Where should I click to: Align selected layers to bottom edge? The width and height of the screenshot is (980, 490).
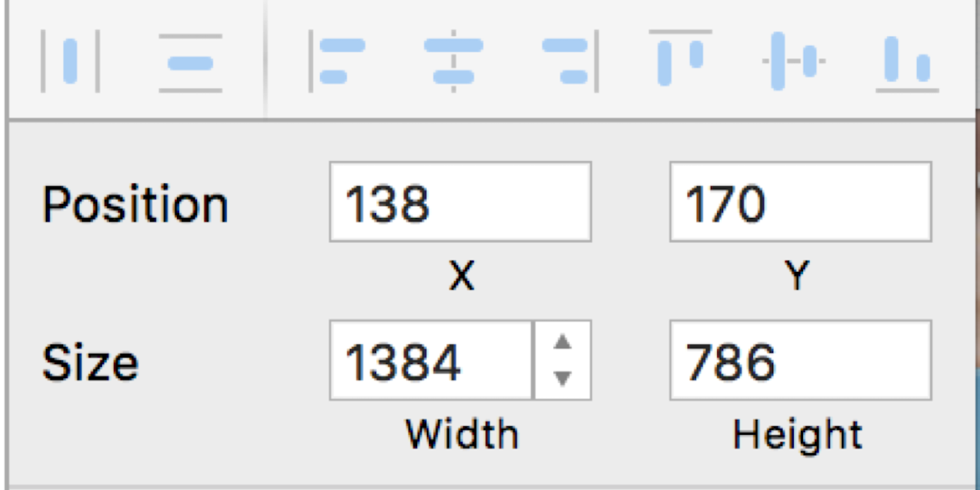coord(907,64)
